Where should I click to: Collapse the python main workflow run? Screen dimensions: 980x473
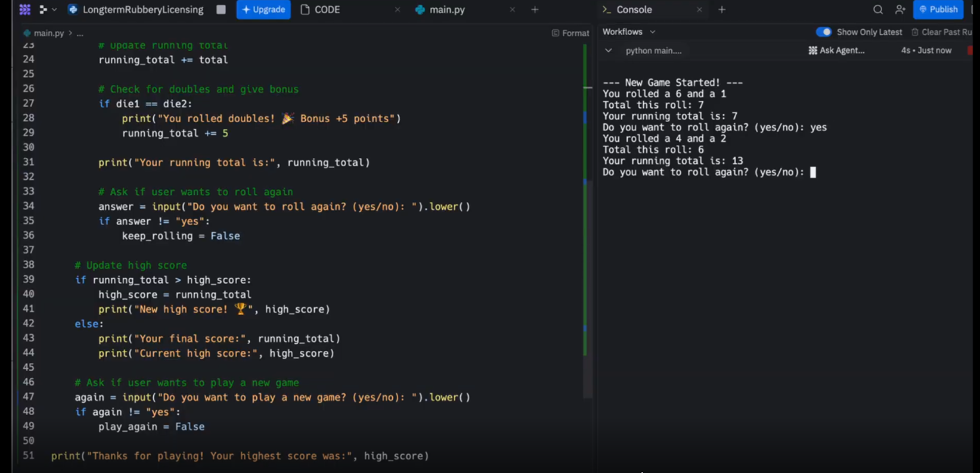pos(608,51)
